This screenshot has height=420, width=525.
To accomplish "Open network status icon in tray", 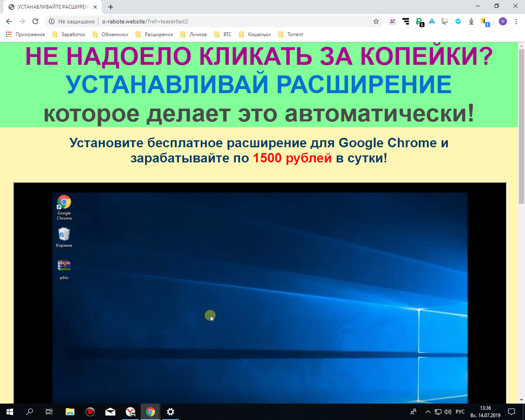I will tap(438, 412).
